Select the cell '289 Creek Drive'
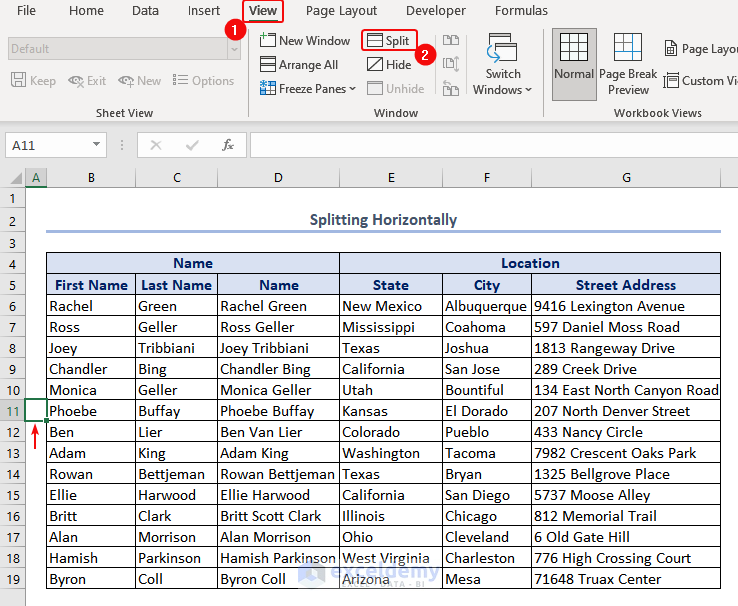Viewport: 738px width, 606px height. pos(626,369)
